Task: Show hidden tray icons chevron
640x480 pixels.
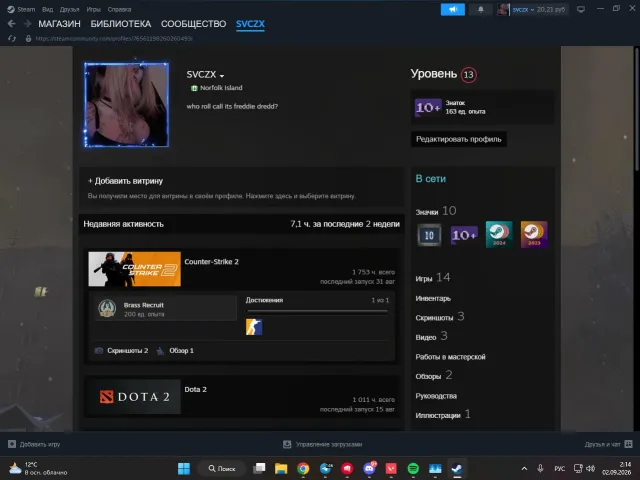Action: [524, 468]
